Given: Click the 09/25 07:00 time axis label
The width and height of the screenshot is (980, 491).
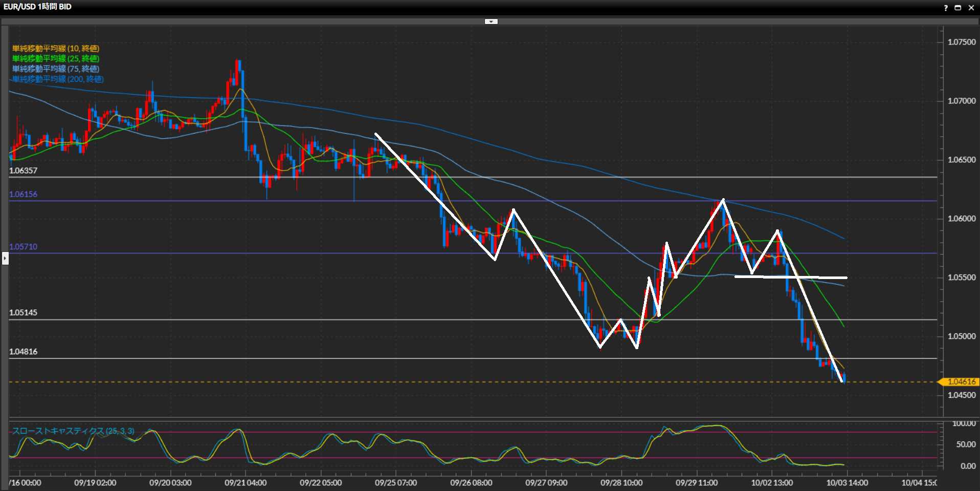Looking at the screenshot, I should [396, 483].
